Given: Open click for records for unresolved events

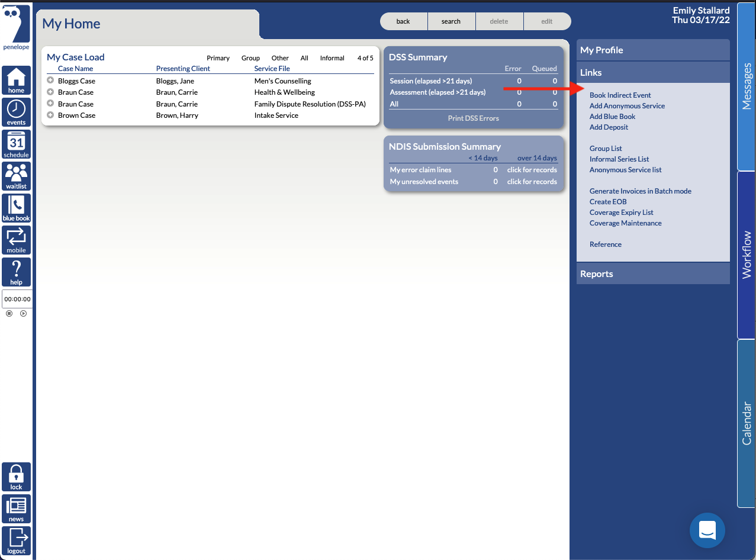Looking at the screenshot, I should 532,181.
